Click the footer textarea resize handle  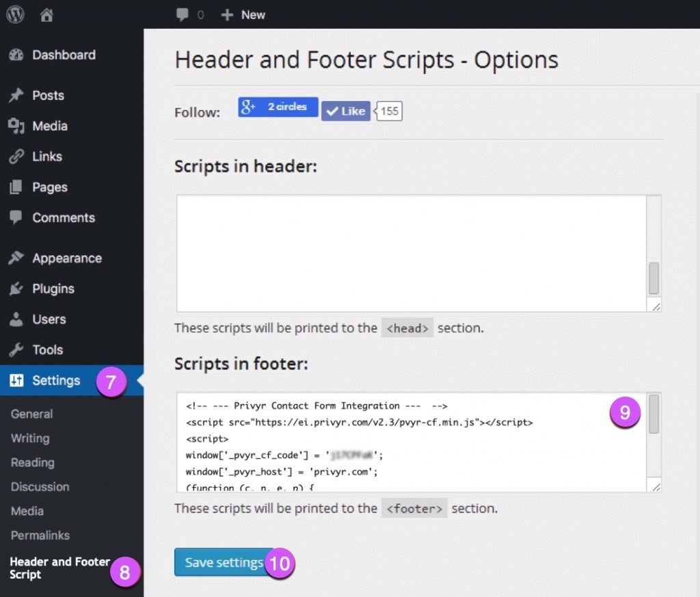656,487
